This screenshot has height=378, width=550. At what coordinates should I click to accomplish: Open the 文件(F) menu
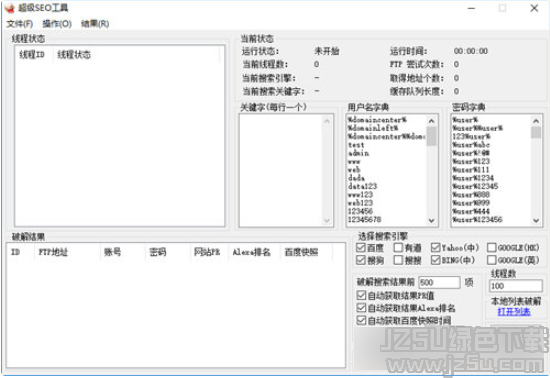pos(20,23)
